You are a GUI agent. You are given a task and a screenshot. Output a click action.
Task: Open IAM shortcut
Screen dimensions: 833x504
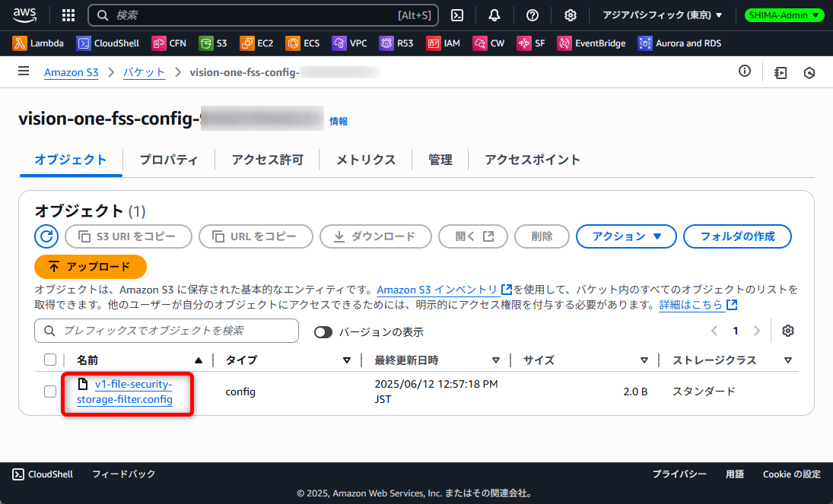pos(443,43)
